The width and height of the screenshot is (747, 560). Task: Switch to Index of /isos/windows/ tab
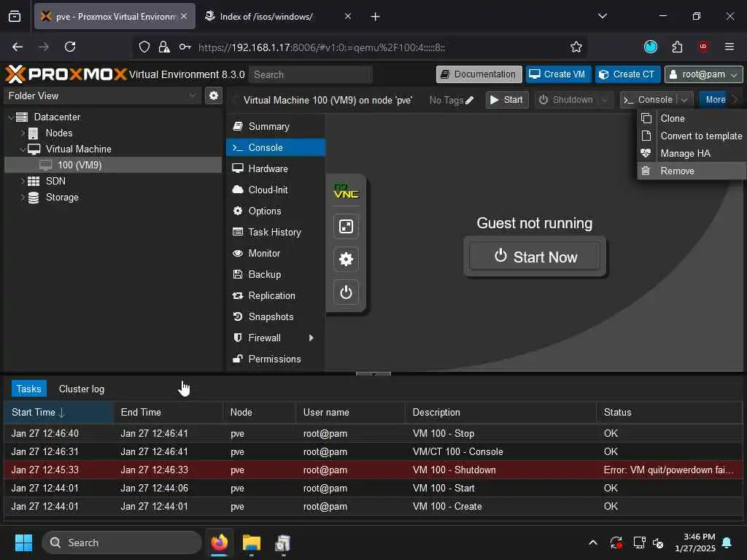pos(278,17)
